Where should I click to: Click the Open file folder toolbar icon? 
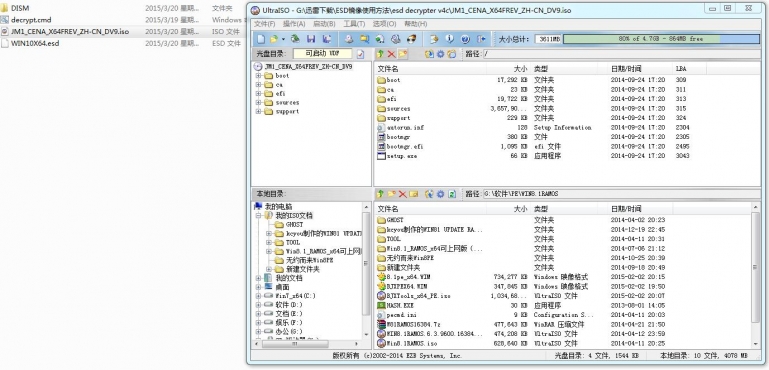tap(274, 39)
